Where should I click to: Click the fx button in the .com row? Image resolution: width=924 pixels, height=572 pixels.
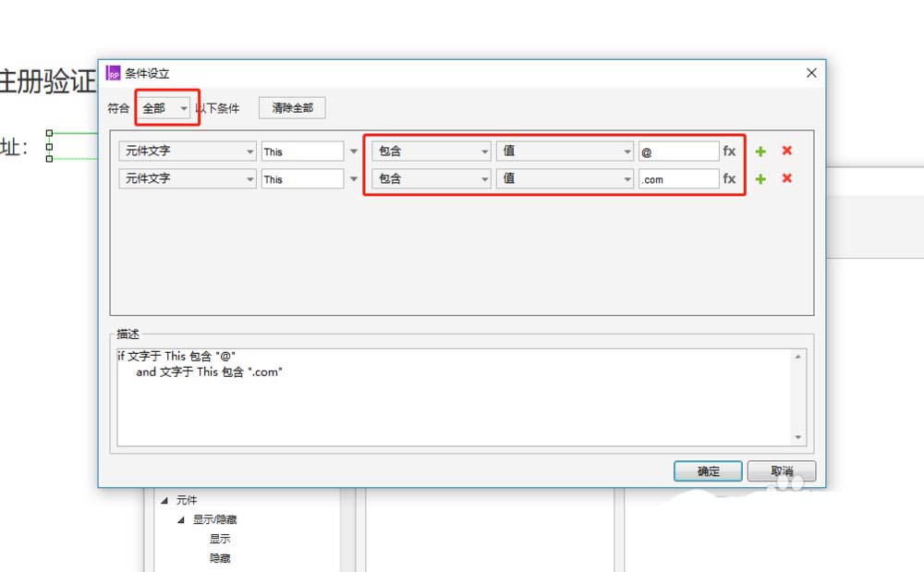729,179
